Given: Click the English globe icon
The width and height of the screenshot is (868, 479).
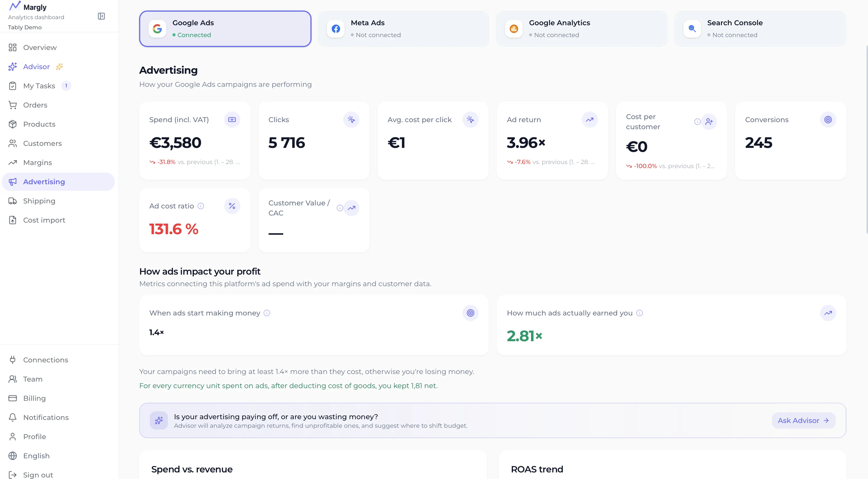Looking at the screenshot, I should point(12,456).
